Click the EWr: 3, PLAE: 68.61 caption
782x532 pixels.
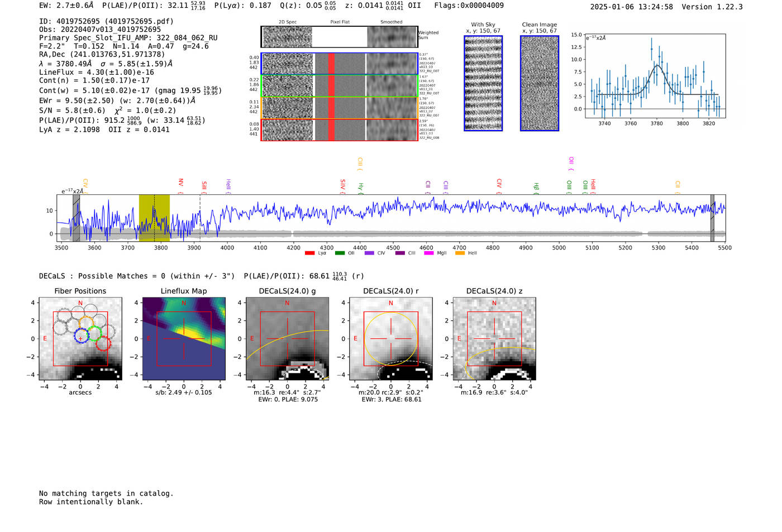click(x=391, y=399)
